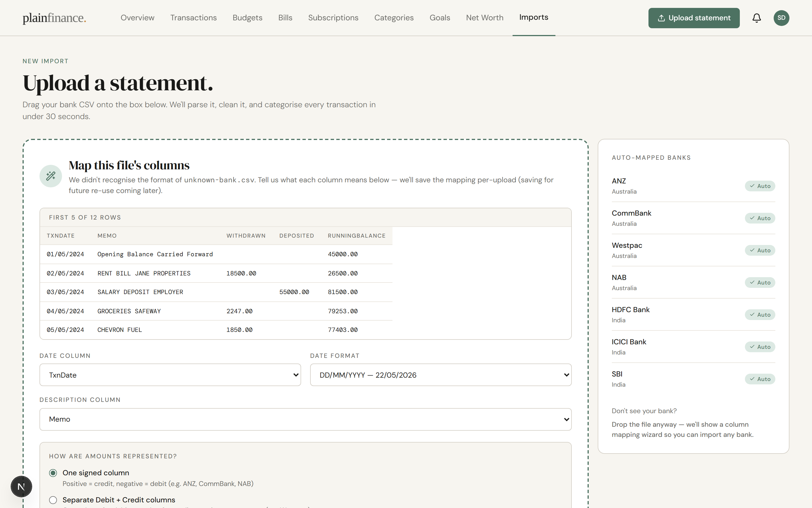The image size is (812, 508).
Task: Click the 01/05/2024 date cell
Action: pyautogui.click(x=65, y=254)
